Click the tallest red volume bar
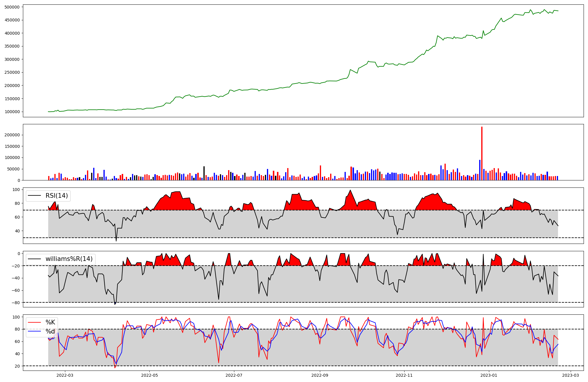The width and height of the screenshot is (588, 382). tap(482, 153)
